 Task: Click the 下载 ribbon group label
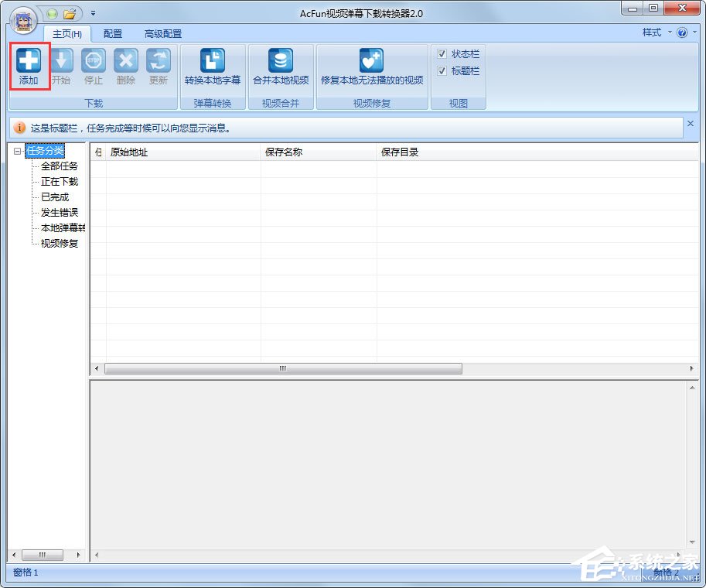[94, 103]
